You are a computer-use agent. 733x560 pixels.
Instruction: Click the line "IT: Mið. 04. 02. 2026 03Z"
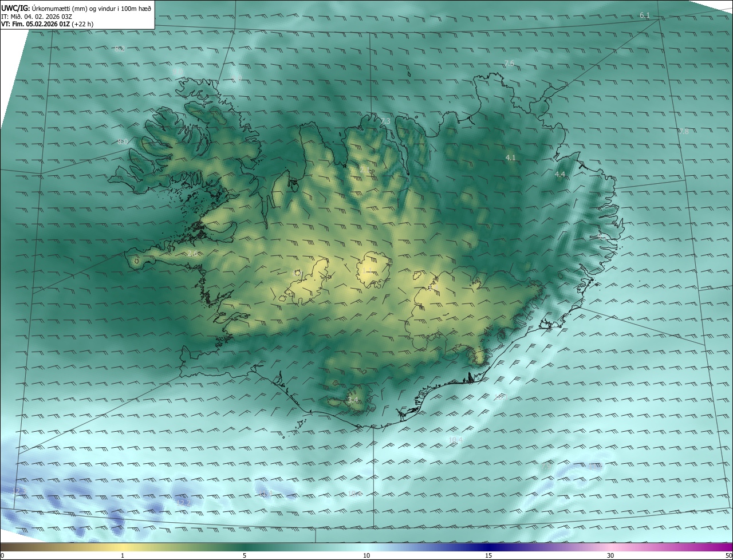pos(36,17)
